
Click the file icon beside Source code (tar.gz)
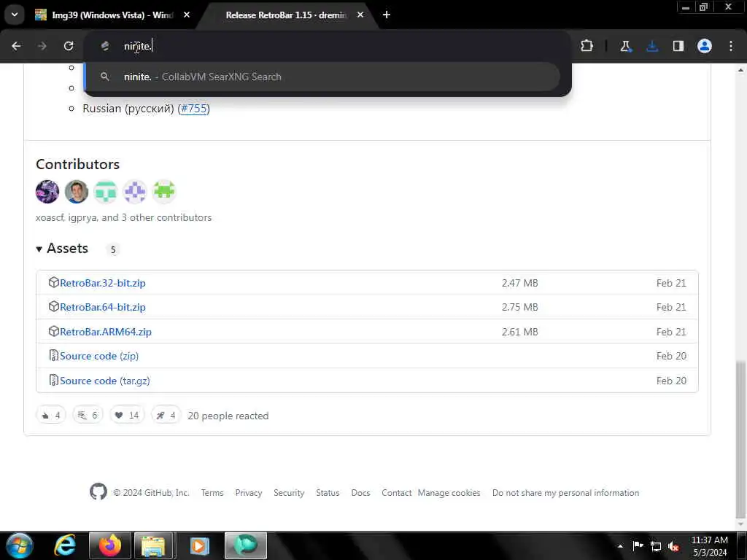pyautogui.click(x=54, y=381)
